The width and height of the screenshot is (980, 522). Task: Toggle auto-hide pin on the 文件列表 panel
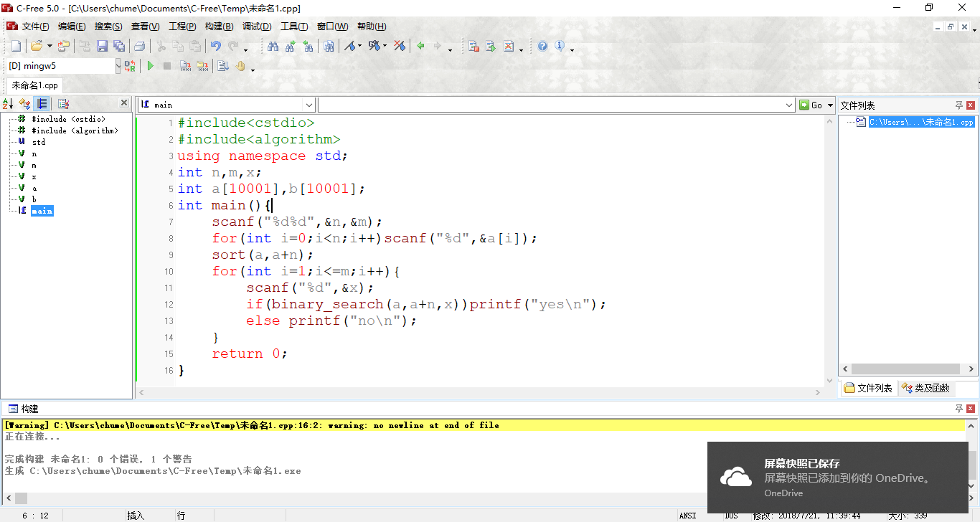coord(959,105)
